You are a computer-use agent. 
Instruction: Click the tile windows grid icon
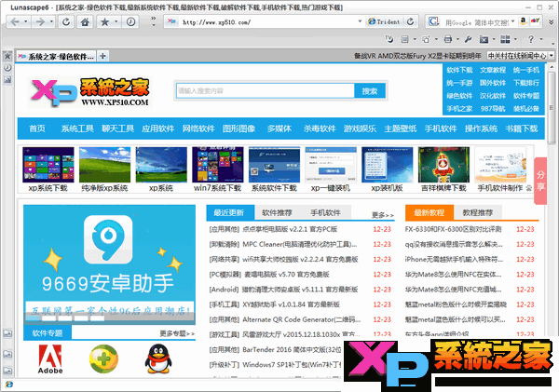point(505,39)
